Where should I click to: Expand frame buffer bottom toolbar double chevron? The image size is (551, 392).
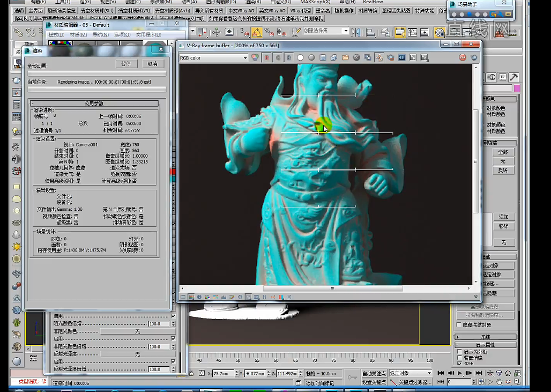coord(475,297)
